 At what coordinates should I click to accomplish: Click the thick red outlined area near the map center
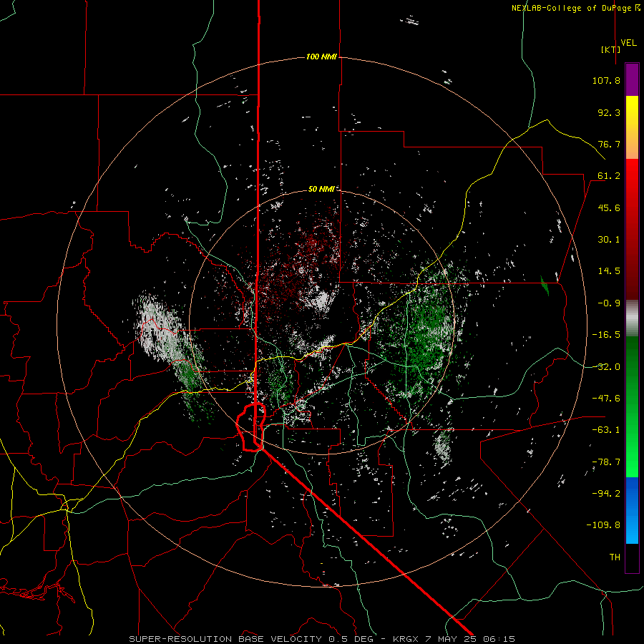(251, 427)
